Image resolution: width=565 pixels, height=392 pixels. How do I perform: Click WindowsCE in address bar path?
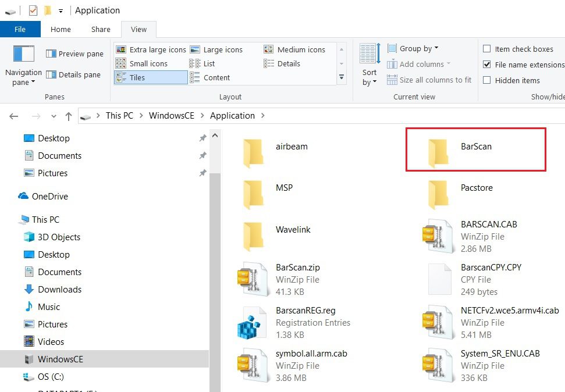172,116
